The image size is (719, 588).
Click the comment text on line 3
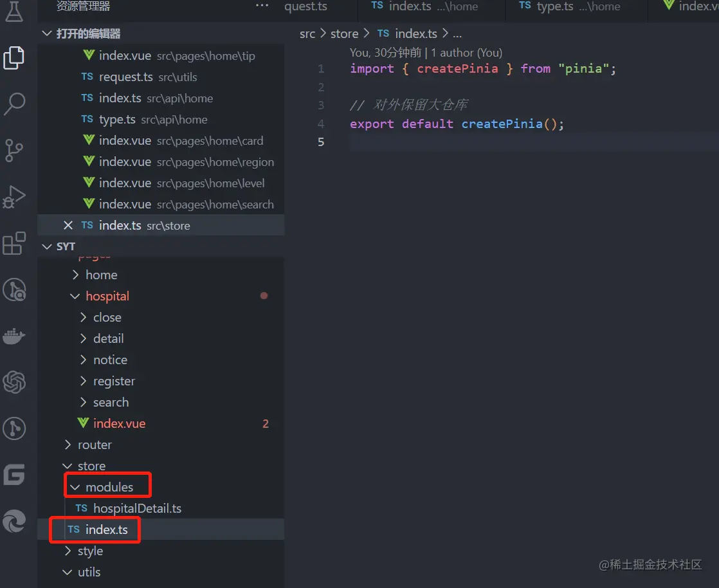click(409, 105)
